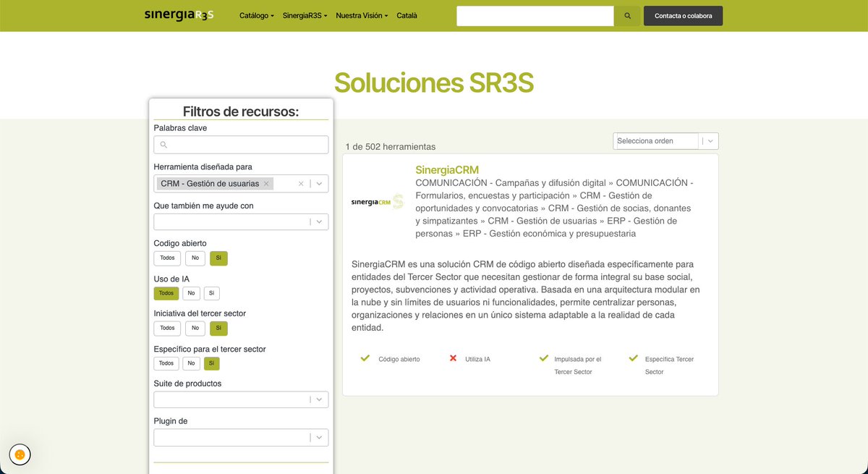
Task: Click the Impulsada por el Tercer Sector checkmark
Action: click(544, 358)
